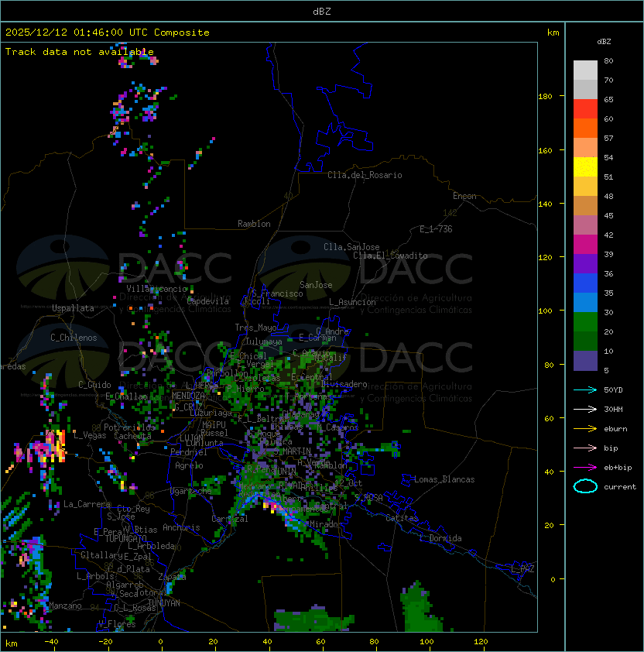Click the Villavicencio place label
Viewport: 644px width, 652px height.
pos(156,289)
